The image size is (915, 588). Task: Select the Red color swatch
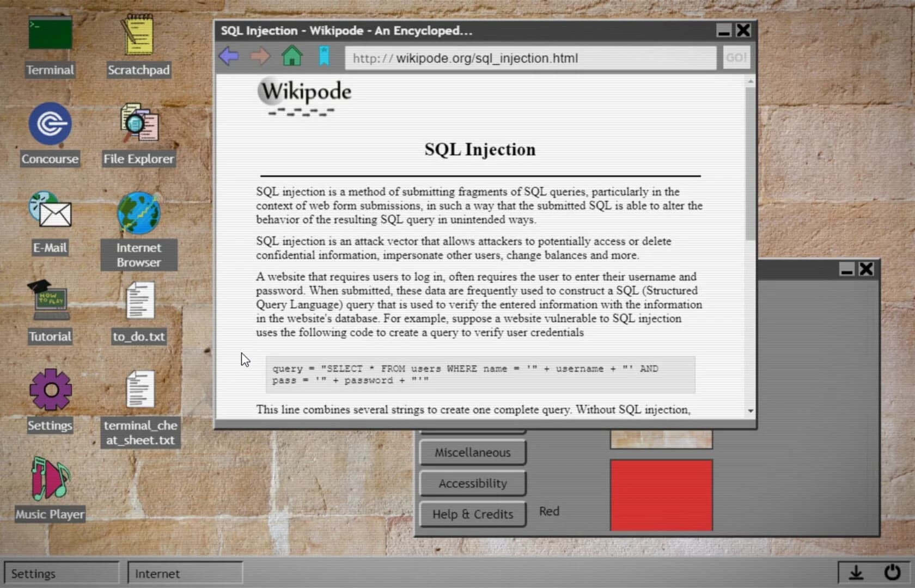(661, 494)
